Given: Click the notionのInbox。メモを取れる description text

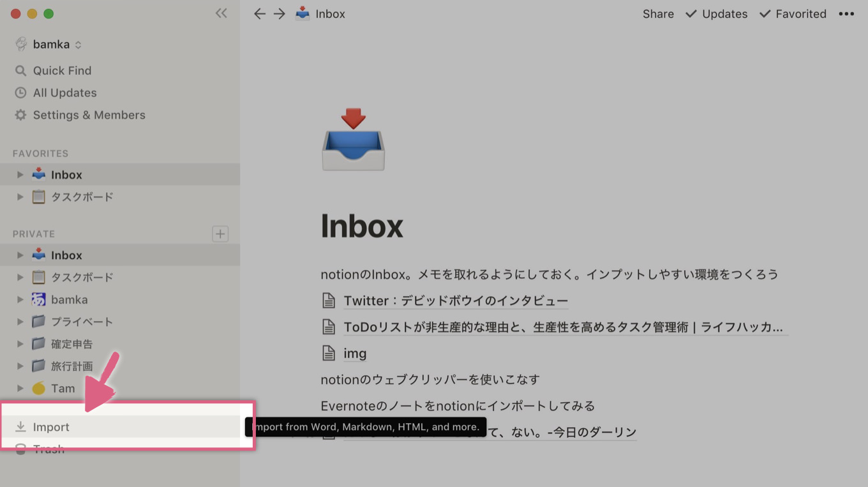Looking at the screenshot, I should pyautogui.click(x=550, y=275).
